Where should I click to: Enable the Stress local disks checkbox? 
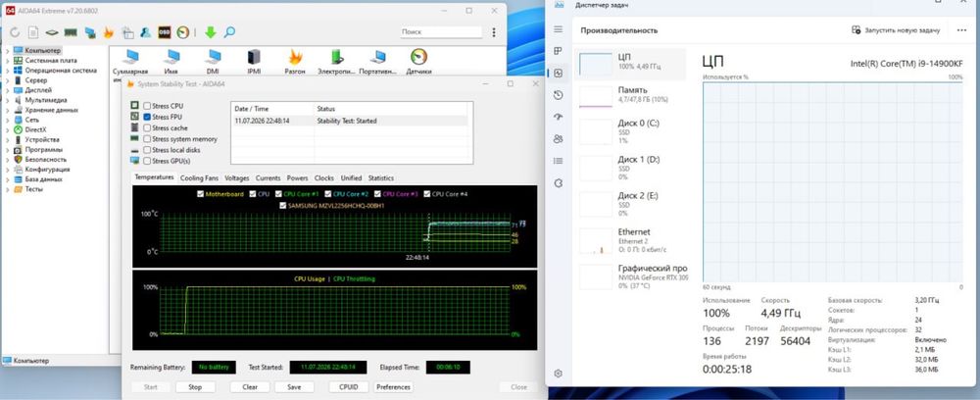(147, 150)
